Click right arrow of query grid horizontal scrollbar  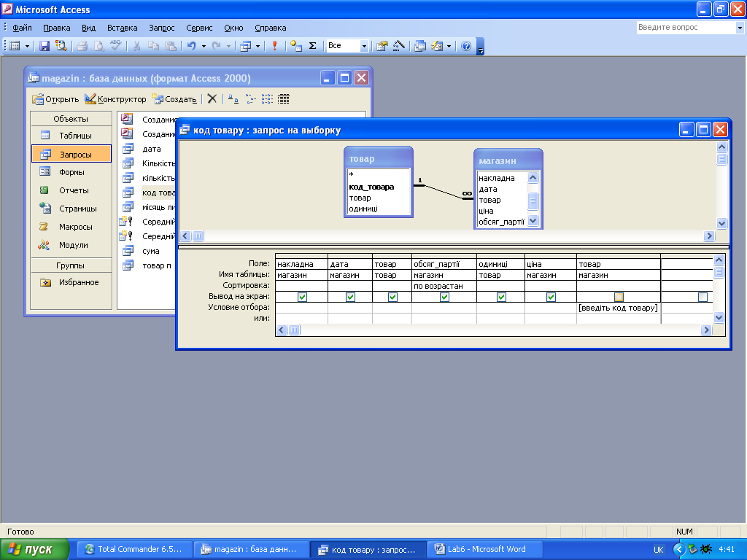tap(706, 330)
